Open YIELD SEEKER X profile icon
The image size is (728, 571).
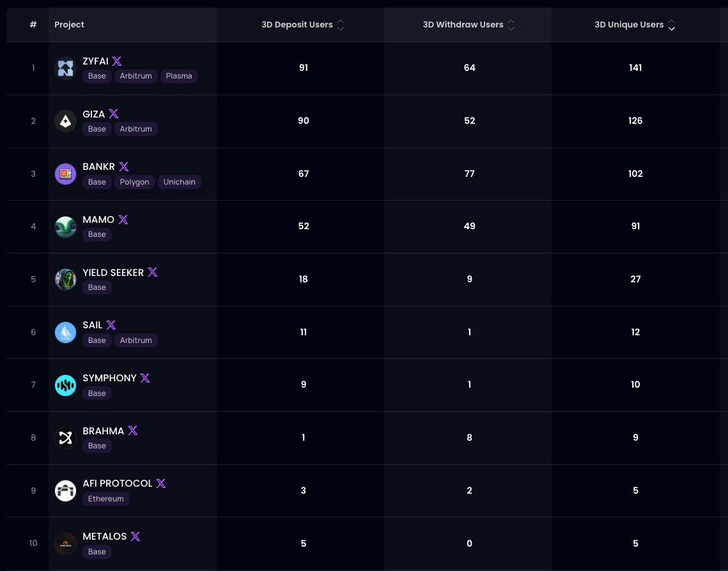(153, 272)
